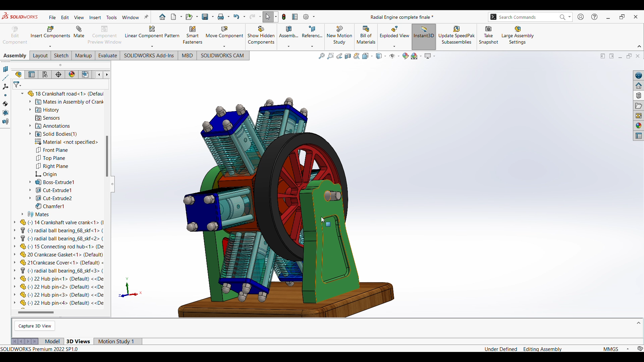The height and width of the screenshot is (362, 644).
Task: Select the Chamfer1 feature
Action: (50, 206)
